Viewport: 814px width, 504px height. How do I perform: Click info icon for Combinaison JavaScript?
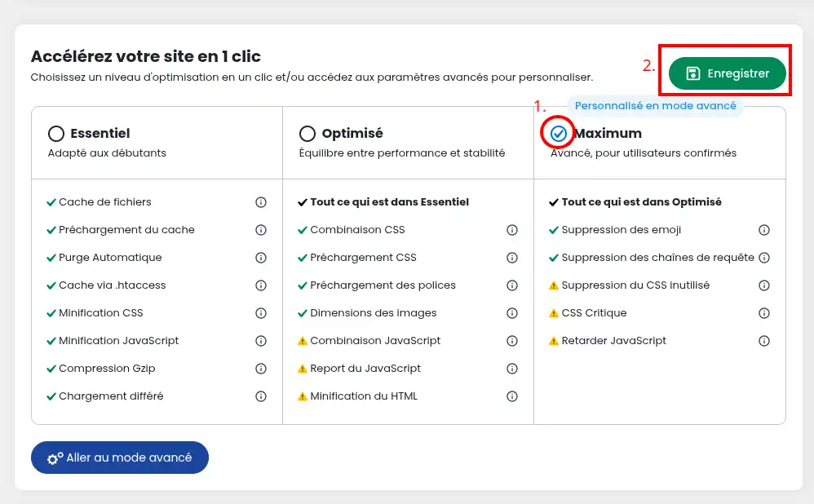(512, 341)
